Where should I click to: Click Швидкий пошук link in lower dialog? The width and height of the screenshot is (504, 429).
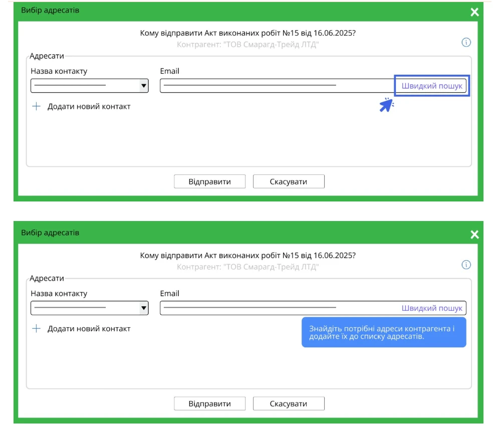[x=432, y=308]
